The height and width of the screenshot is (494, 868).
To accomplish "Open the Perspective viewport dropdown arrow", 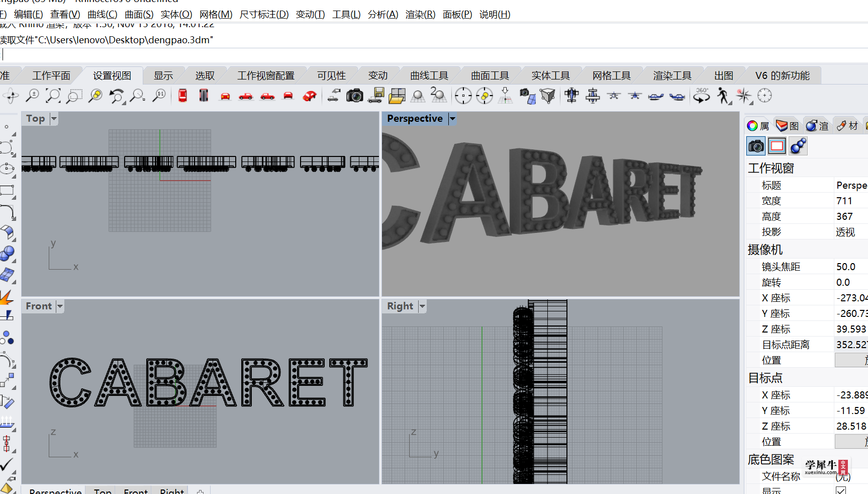I will tap(452, 119).
